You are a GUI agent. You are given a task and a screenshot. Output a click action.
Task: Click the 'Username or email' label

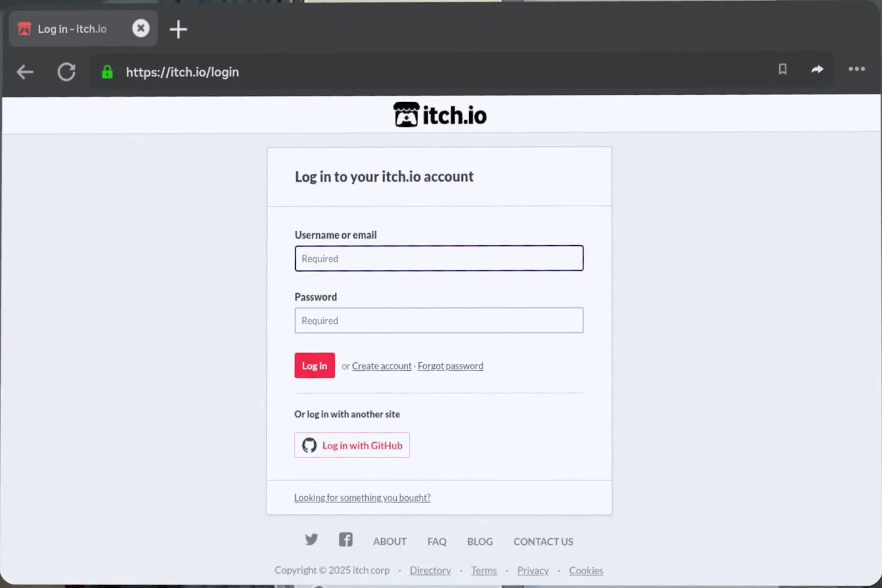[336, 235]
